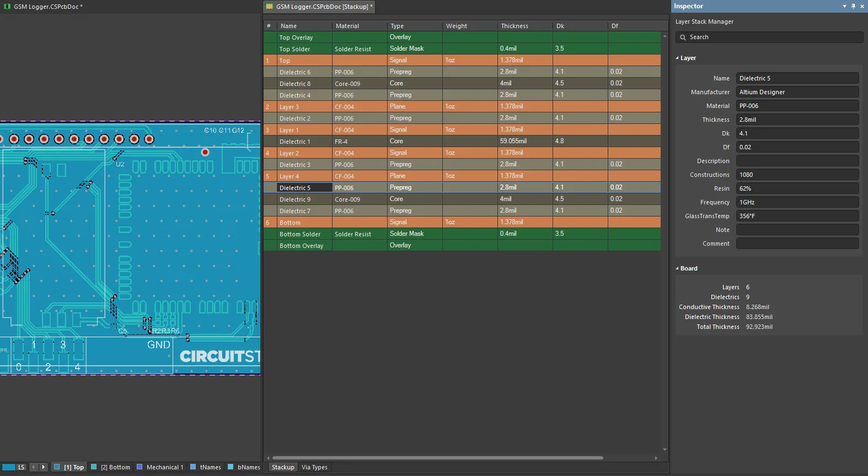This screenshot has height=476, width=868.
Task: Select the Top Solder row
Action: [x=462, y=49]
